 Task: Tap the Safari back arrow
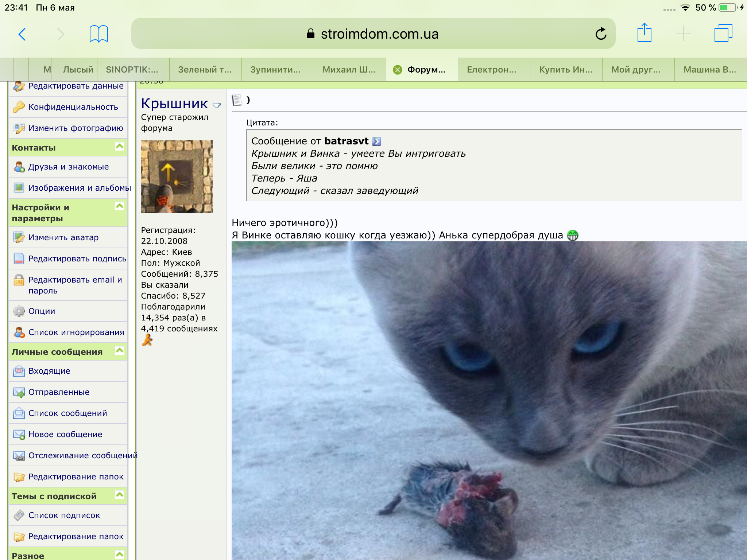pos(22,34)
